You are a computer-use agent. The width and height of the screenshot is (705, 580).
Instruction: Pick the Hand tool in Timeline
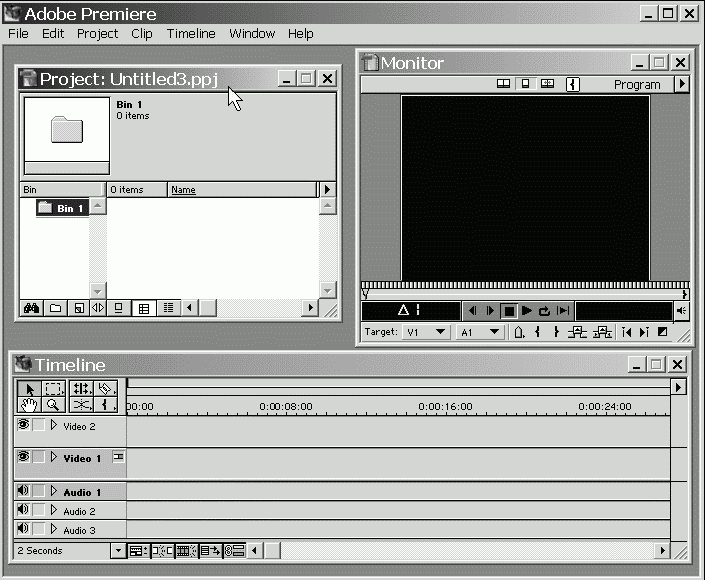[30, 405]
